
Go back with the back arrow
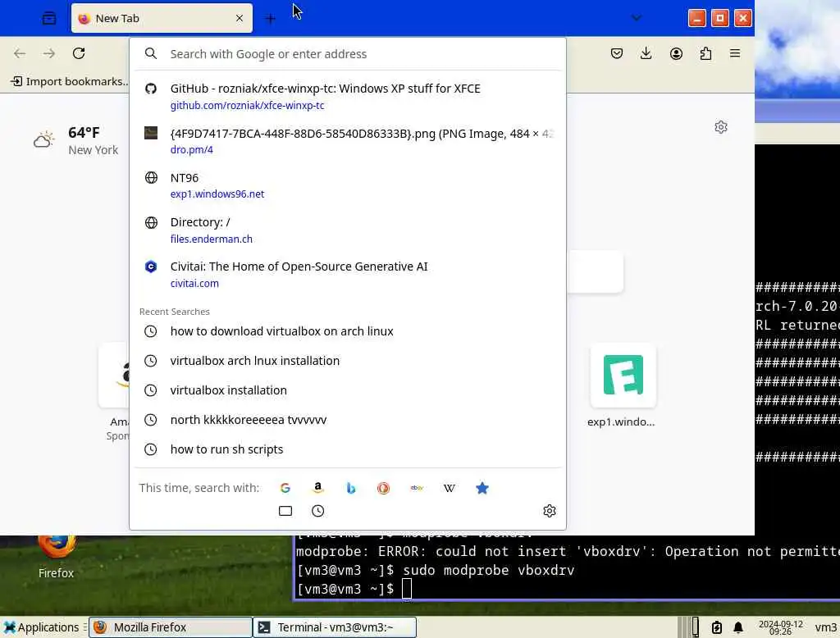pyautogui.click(x=20, y=53)
